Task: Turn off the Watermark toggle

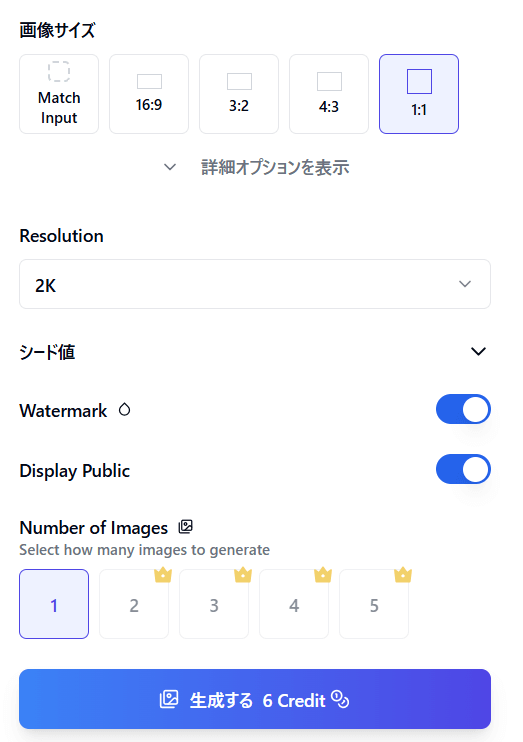Action: (463, 409)
